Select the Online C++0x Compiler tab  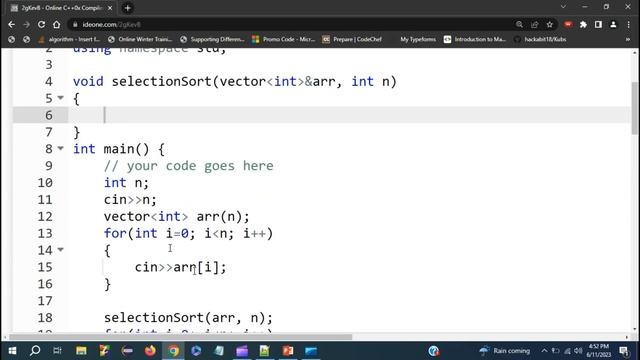(61, 8)
